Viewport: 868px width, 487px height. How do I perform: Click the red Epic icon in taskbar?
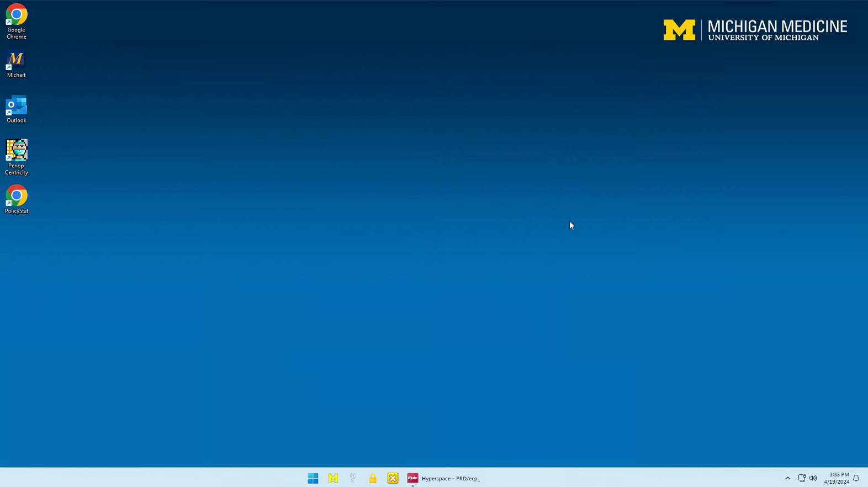(412, 478)
